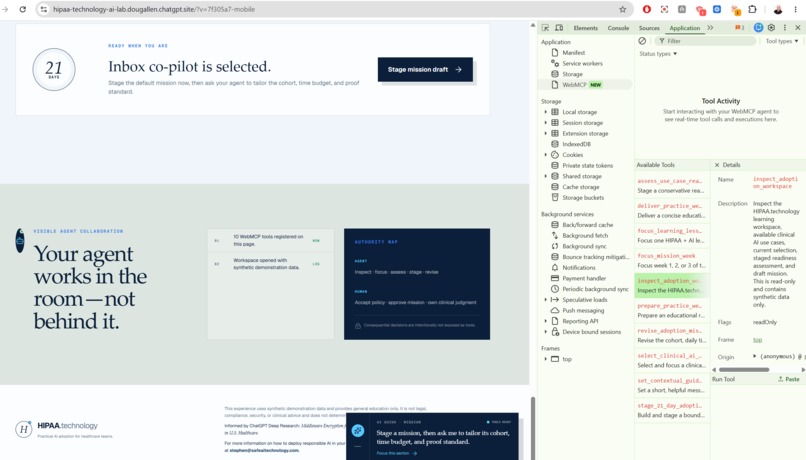Open the Chrome profile avatar
The width and height of the screenshot is (806, 460).
pos(778,9)
